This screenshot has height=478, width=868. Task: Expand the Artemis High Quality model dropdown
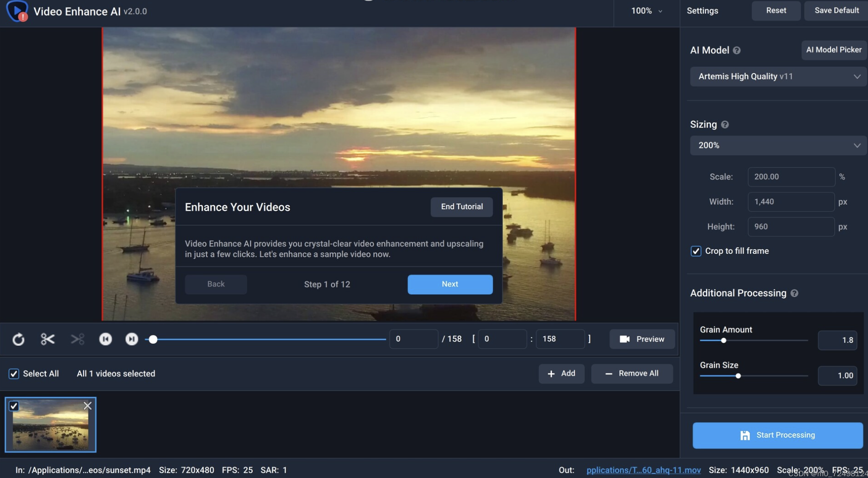click(778, 76)
